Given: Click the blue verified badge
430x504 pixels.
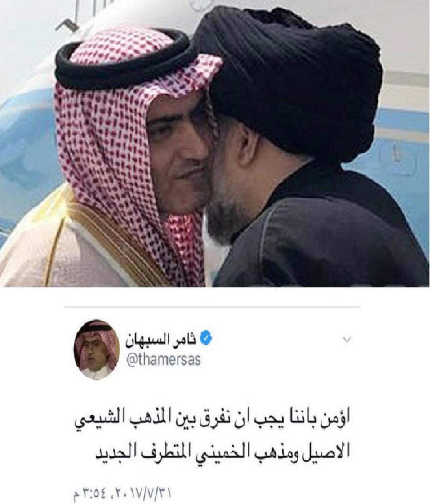Looking at the screenshot, I should coord(206,338).
